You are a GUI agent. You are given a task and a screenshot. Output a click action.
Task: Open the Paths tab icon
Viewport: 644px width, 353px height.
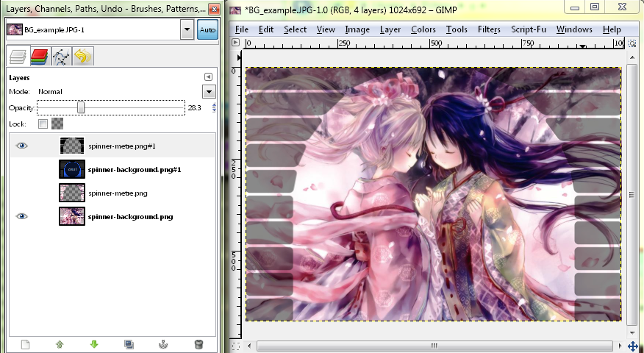pyautogui.click(x=61, y=57)
